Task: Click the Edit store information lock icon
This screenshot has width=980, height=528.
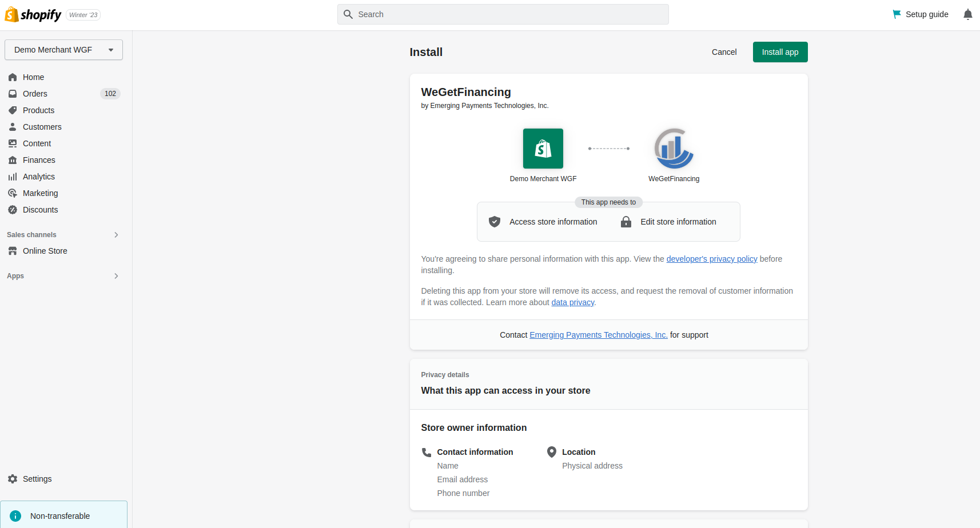Action: click(626, 222)
